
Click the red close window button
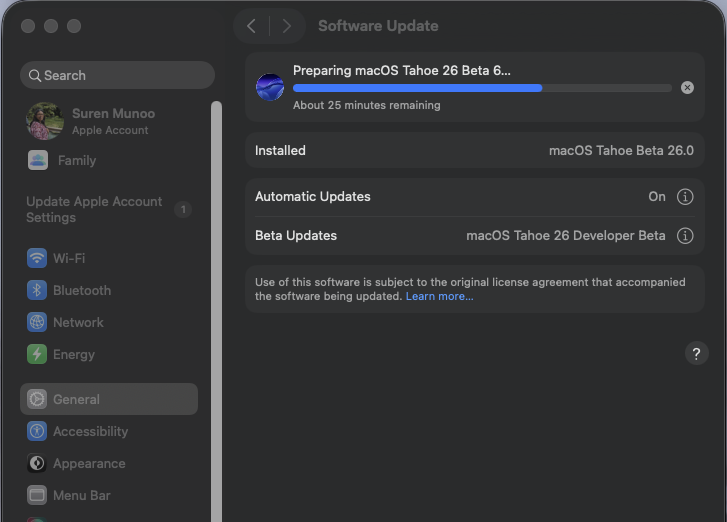[28, 26]
